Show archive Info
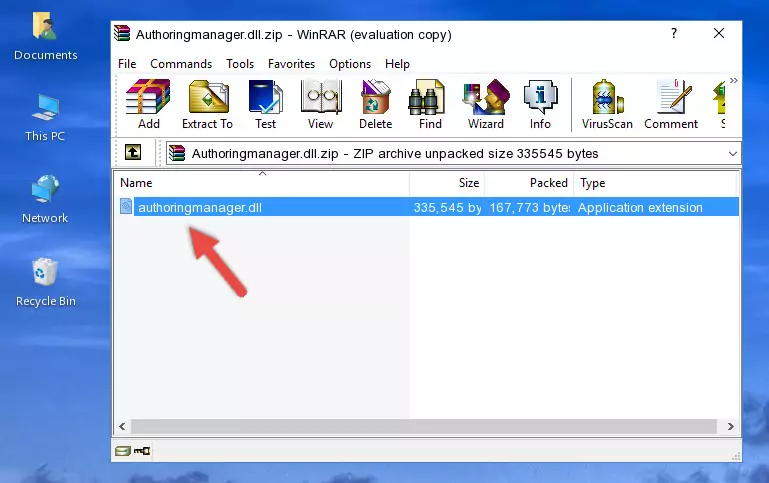769x483 pixels. pos(540,104)
